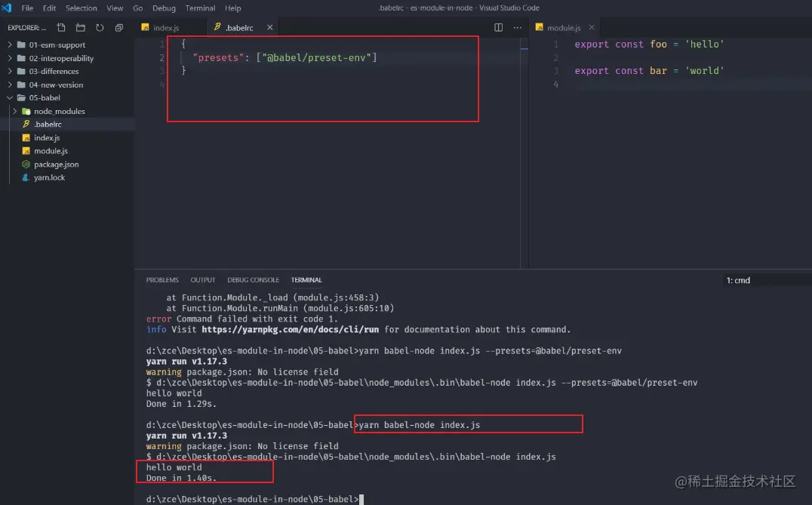Click the bar identifier in module.js

[x=658, y=70]
